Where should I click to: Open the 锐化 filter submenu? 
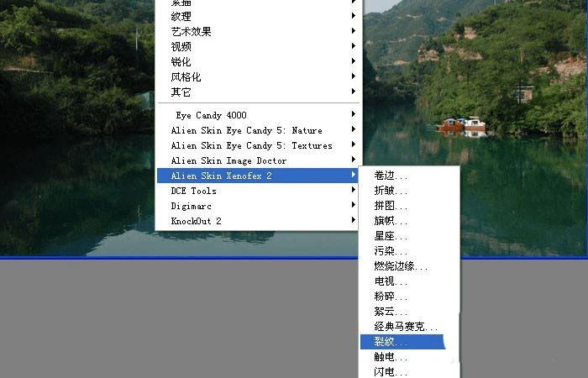[258, 62]
